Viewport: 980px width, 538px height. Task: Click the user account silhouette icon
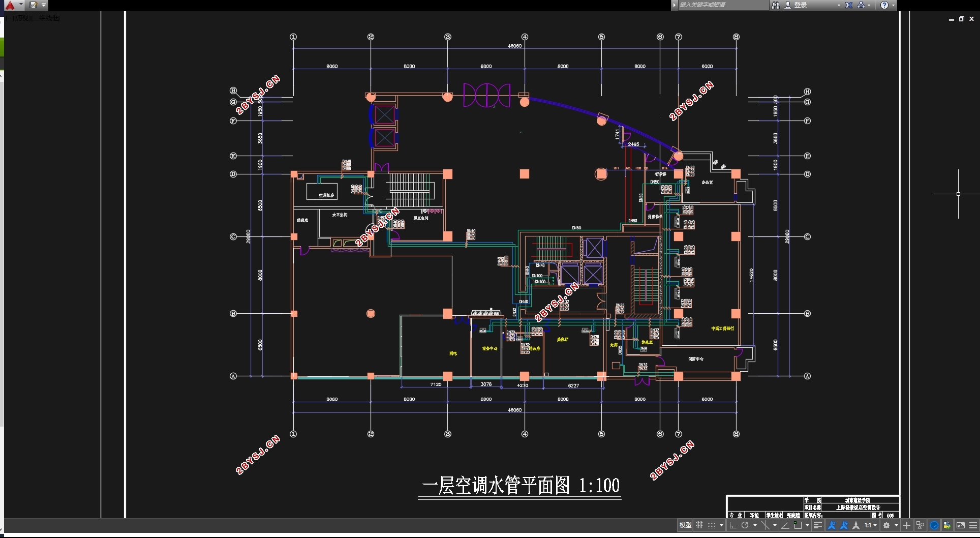click(788, 5)
